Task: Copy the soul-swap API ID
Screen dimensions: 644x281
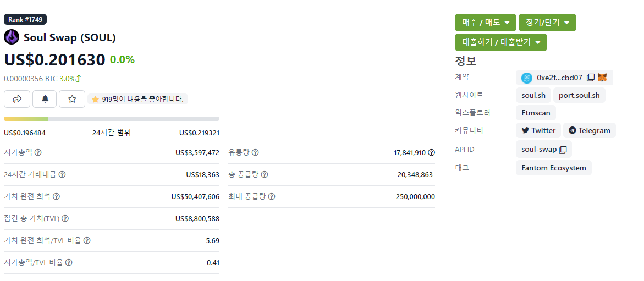Action: pos(563,150)
